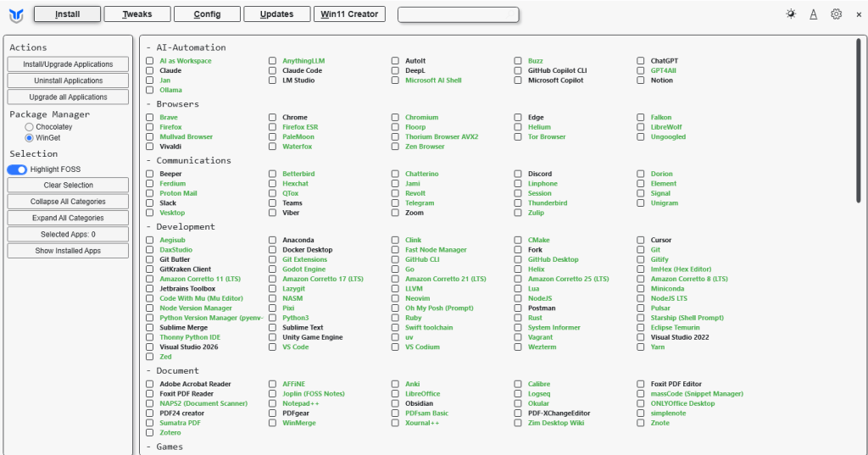The width and height of the screenshot is (868, 455).
Task: Check the Signal checkbox
Action: tap(641, 193)
